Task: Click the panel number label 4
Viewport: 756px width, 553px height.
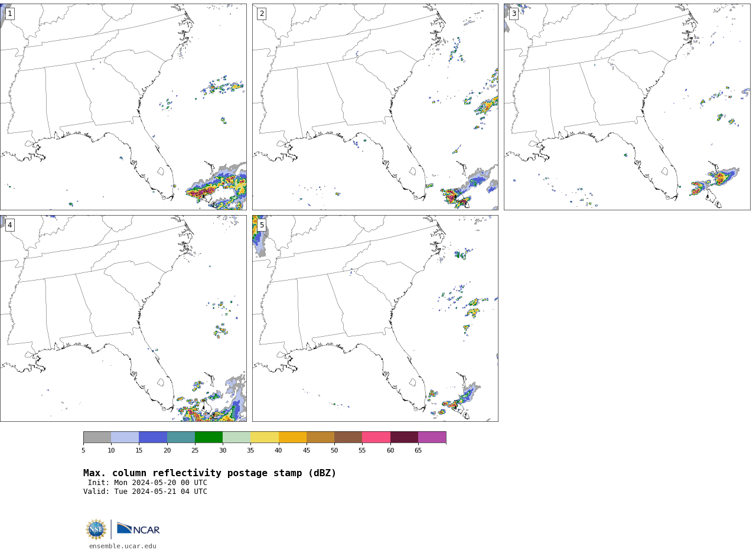Action: click(9, 225)
